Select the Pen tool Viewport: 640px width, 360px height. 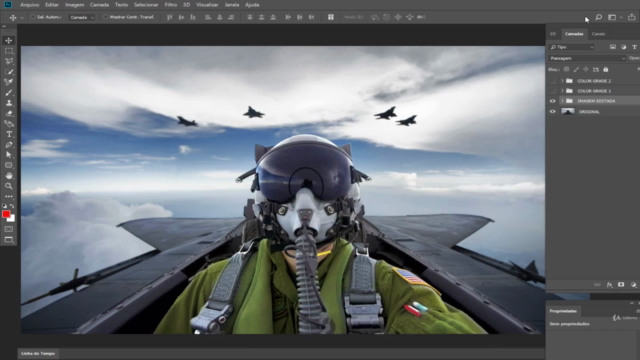[9, 144]
